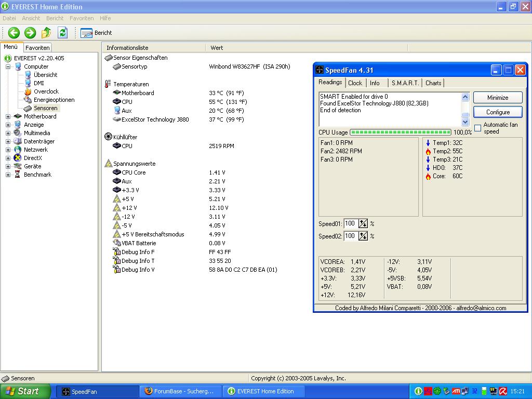Image resolution: width=532 pixels, height=399 pixels.
Task: Click the Sensoren chip icon in tree
Action: 28,108
